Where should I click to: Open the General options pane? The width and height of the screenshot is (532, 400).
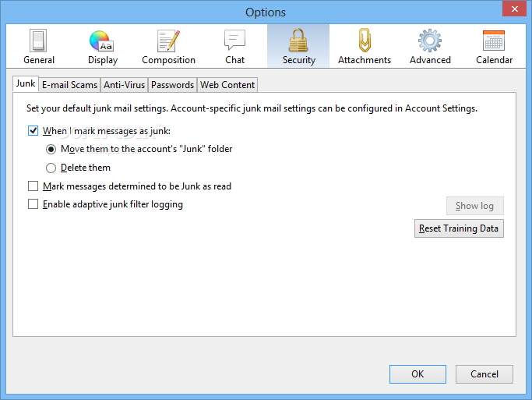tap(39, 47)
